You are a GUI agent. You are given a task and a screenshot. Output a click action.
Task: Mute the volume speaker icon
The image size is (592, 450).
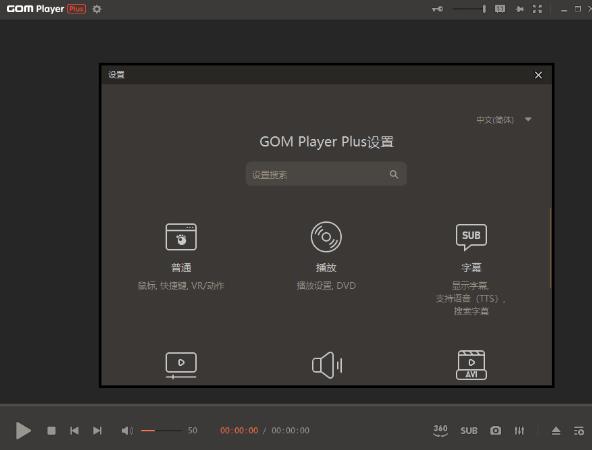127,430
